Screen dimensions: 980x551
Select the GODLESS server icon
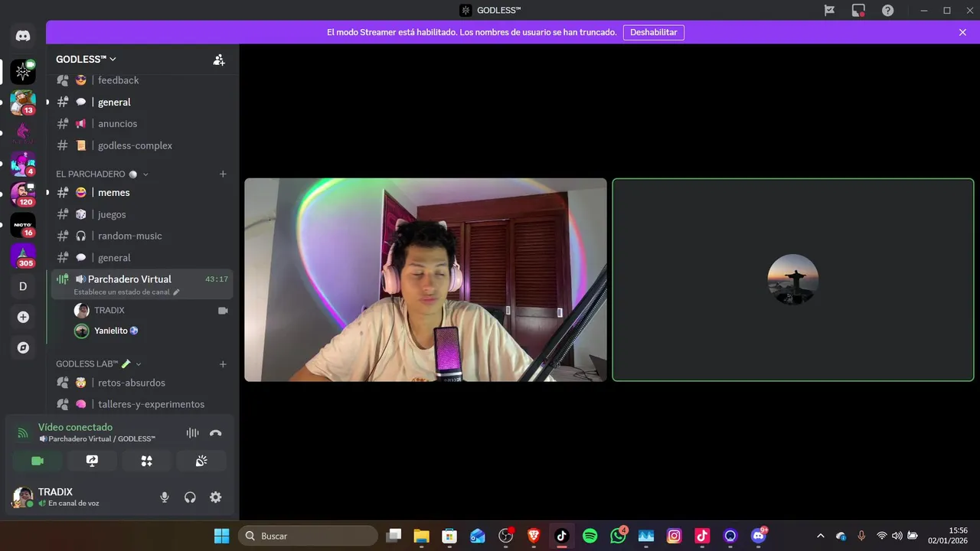pos(23,72)
